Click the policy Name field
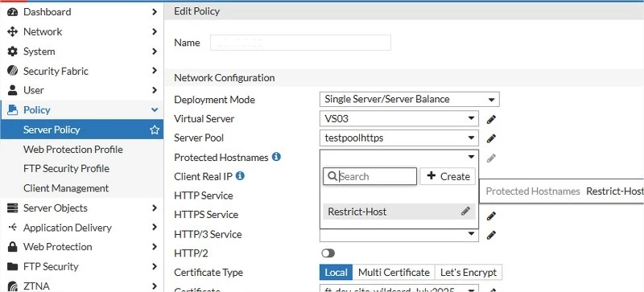This screenshot has width=644, height=292. [300, 43]
